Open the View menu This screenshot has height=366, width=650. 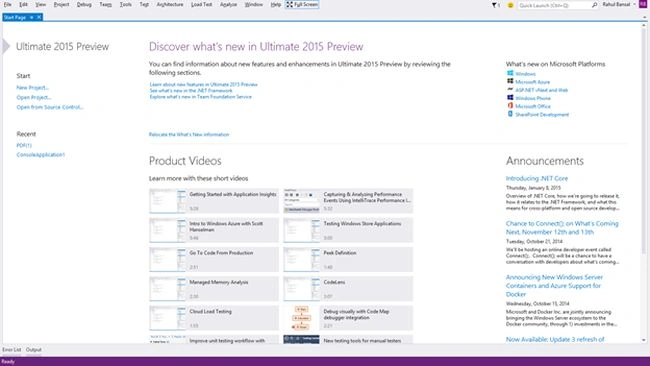(x=41, y=5)
